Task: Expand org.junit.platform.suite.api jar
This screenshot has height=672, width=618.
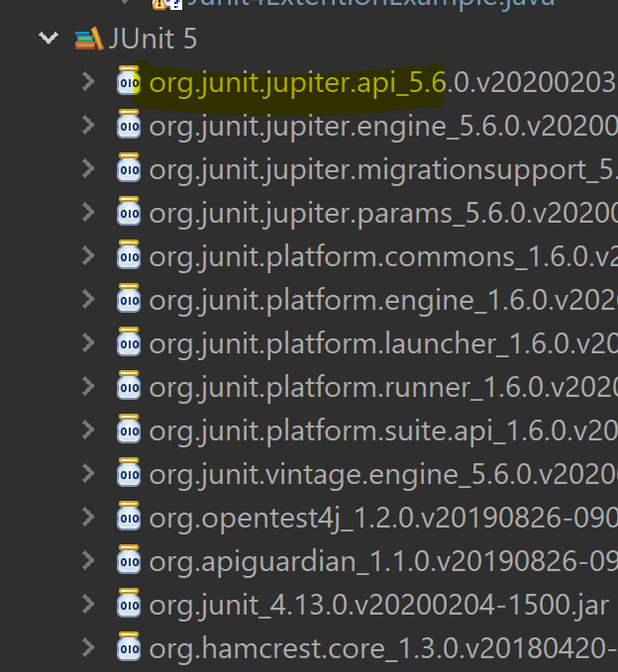Action: coord(88,431)
